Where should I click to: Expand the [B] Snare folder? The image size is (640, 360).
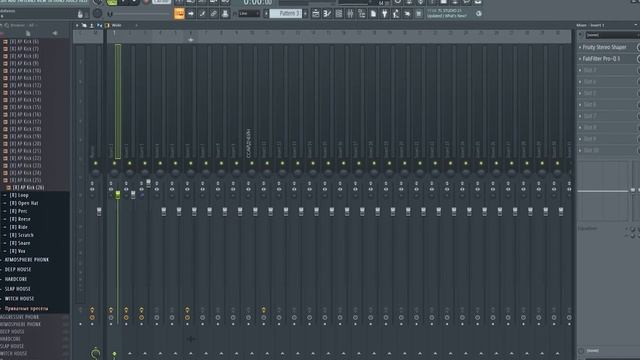click(5, 243)
